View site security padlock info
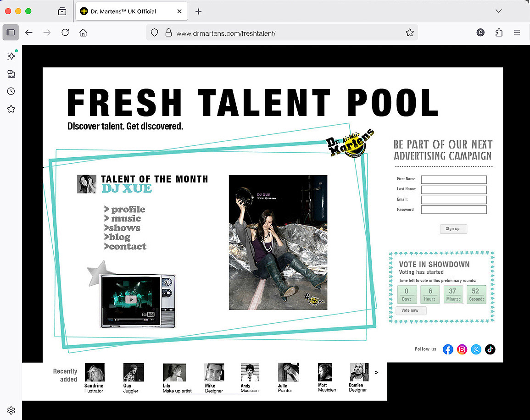Screen dimensions: 530x420 coord(168,33)
